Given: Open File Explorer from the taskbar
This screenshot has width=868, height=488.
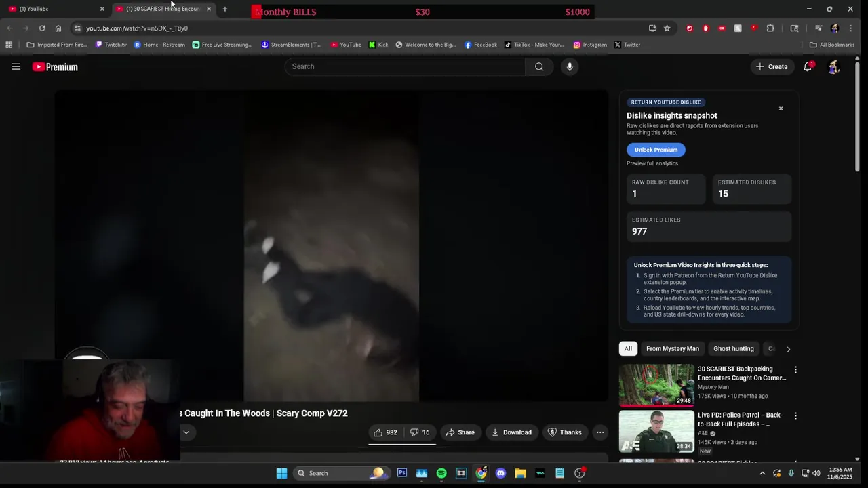Looking at the screenshot, I should click(x=520, y=473).
